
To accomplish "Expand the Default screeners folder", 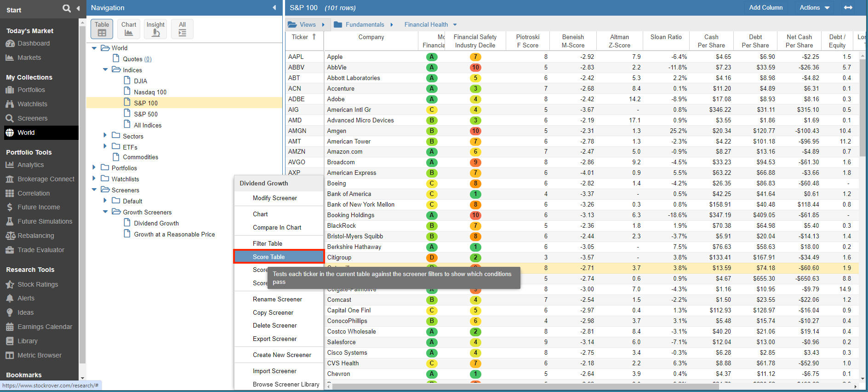I will coord(105,201).
